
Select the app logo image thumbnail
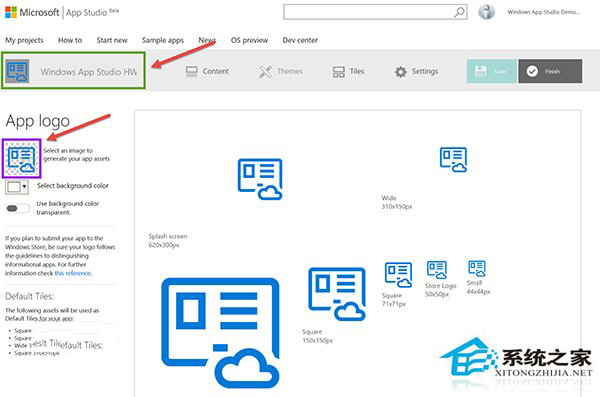(x=22, y=158)
